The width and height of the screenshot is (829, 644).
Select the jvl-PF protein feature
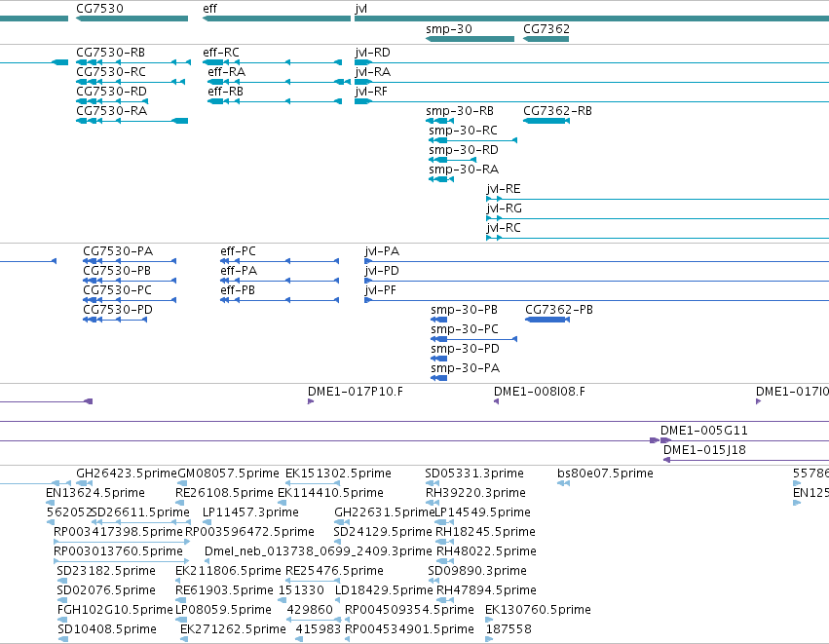pyautogui.click(x=596, y=300)
